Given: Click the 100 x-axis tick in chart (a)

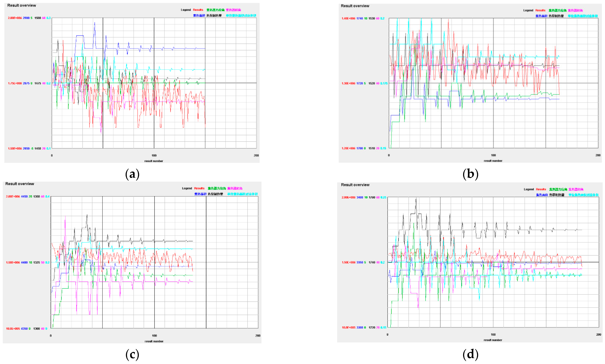Looking at the screenshot, I should tap(154, 155).
